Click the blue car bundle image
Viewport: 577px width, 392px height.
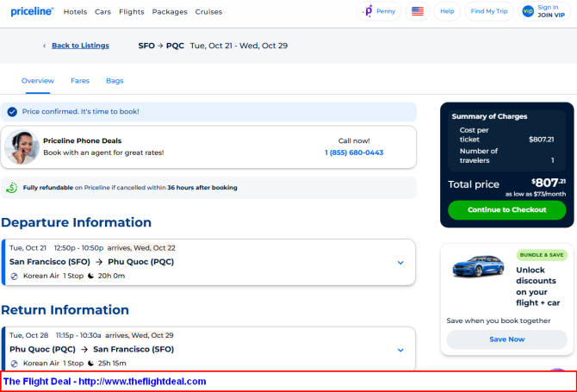[x=478, y=265]
